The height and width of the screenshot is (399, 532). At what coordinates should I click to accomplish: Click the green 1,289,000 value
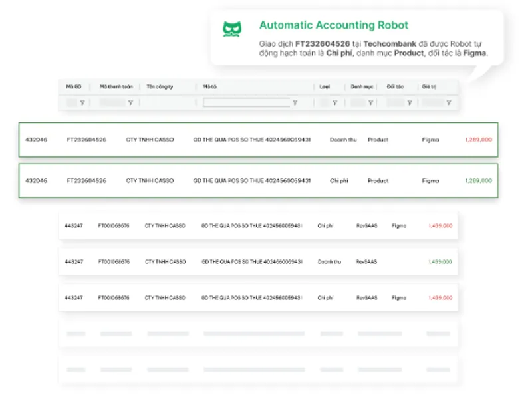(478, 180)
